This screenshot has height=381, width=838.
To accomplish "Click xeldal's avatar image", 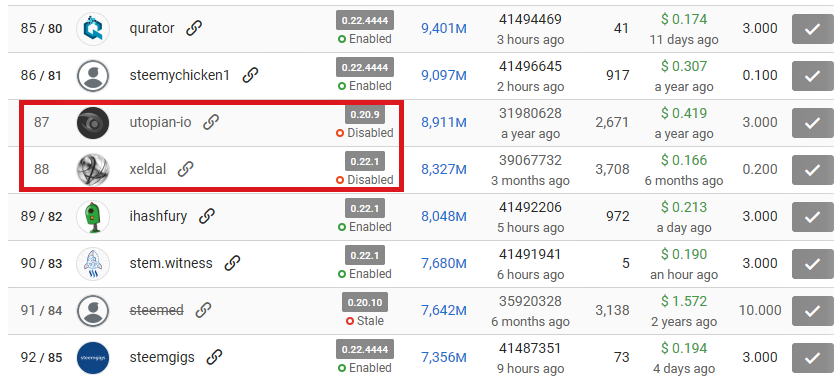I will click(x=93, y=170).
